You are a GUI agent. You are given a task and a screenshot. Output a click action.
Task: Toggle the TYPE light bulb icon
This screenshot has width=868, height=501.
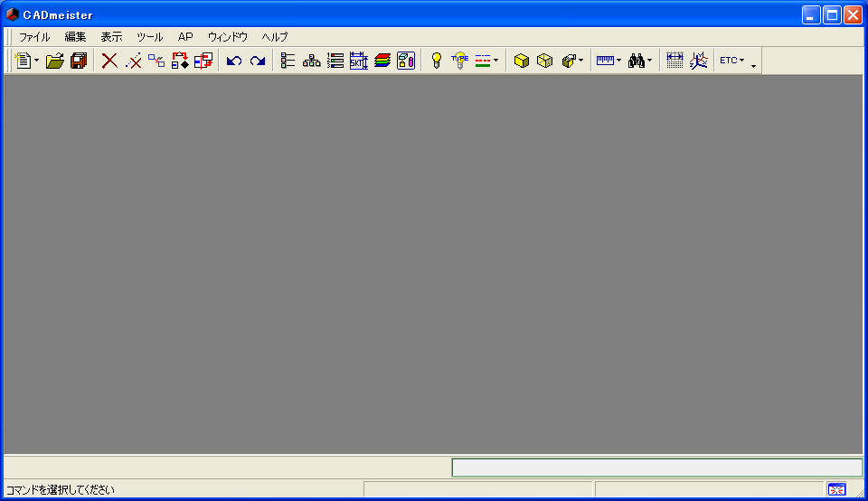pyautogui.click(x=459, y=61)
